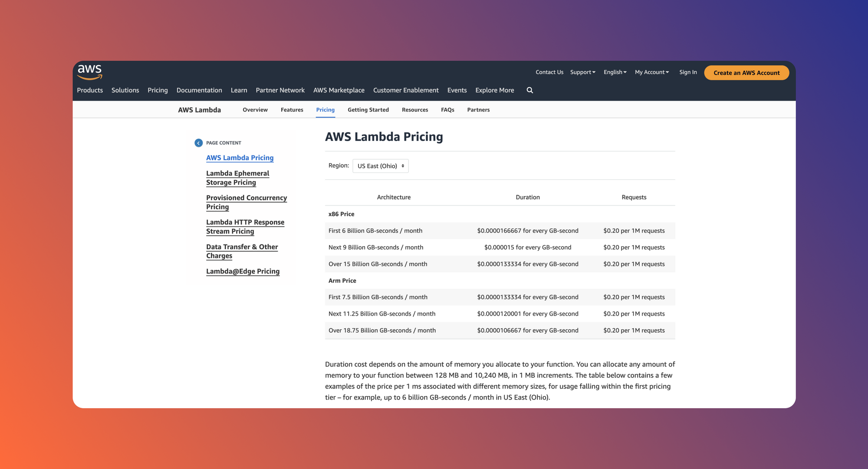Jump to Lambda@Edge Pricing section
Viewport: 868px width, 469px height.
(243, 271)
